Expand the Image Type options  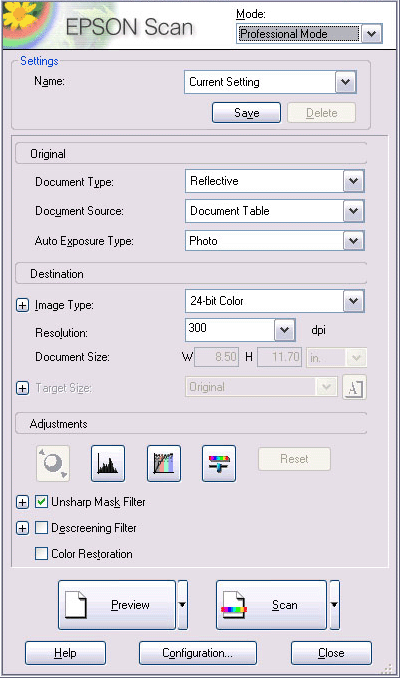22,305
